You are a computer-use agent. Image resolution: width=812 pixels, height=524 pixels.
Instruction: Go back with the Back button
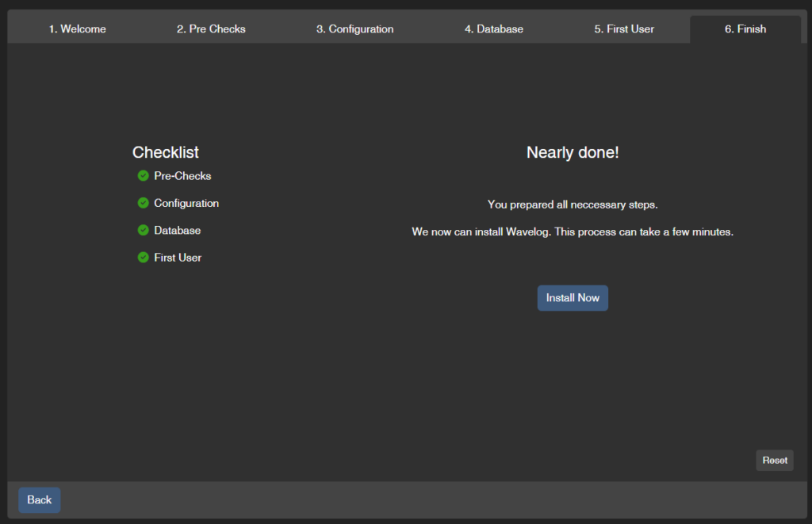point(40,499)
